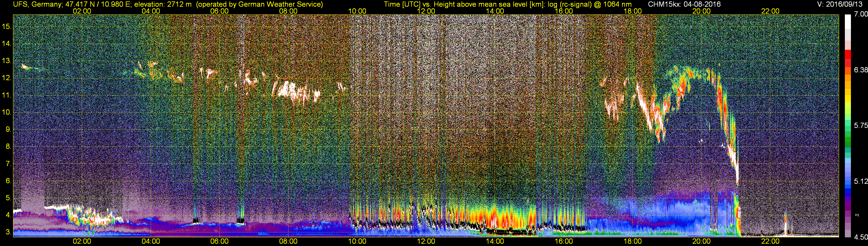Click the 12. km height axis label
This screenshot has height=246, width=868.
7,78
